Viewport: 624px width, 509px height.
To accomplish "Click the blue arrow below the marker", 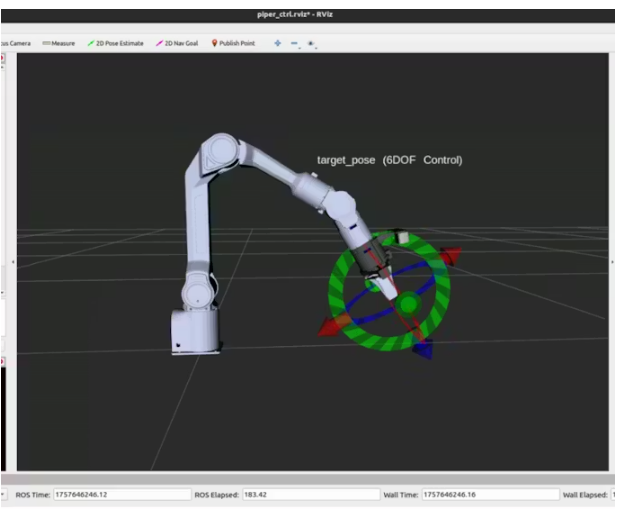I will [x=422, y=348].
